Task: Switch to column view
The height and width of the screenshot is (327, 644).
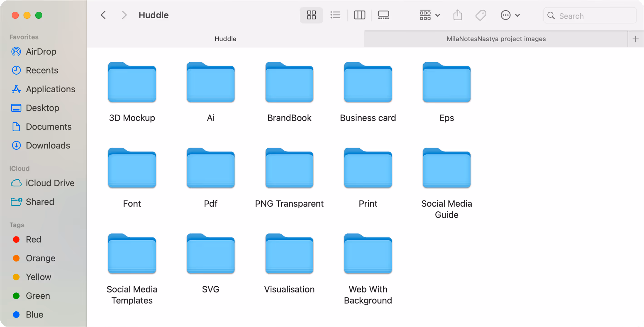Action: pyautogui.click(x=359, y=15)
